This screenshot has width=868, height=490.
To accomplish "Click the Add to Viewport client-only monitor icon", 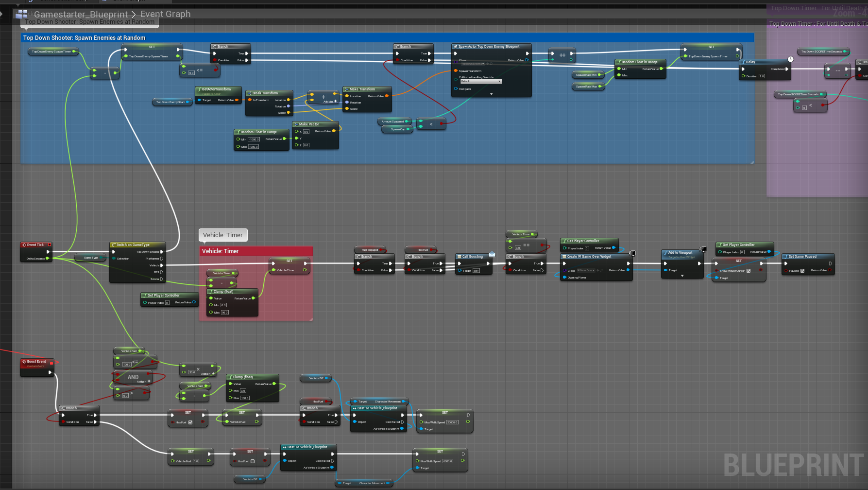I will click(x=703, y=249).
